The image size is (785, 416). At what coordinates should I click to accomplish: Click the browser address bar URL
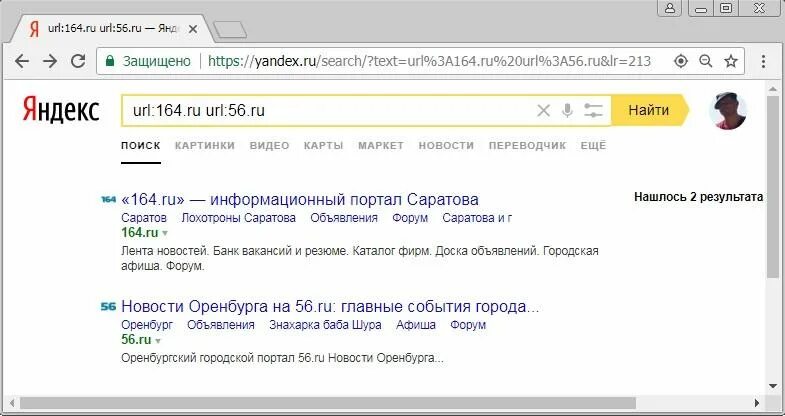(x=429, y=61)
